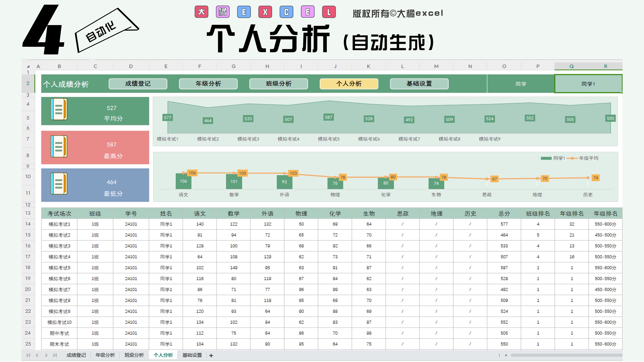Jump to first sheet with navigation arrow

[28, 355]
